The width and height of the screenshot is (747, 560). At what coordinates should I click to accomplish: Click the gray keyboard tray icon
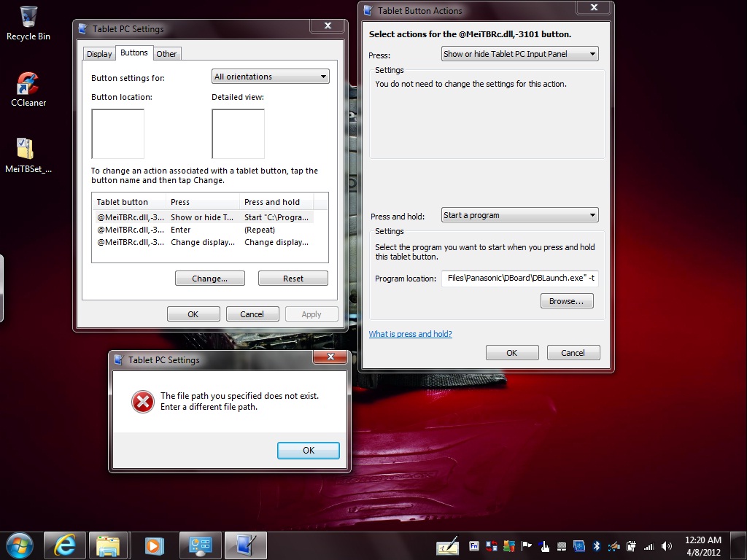tap(562, 546)
